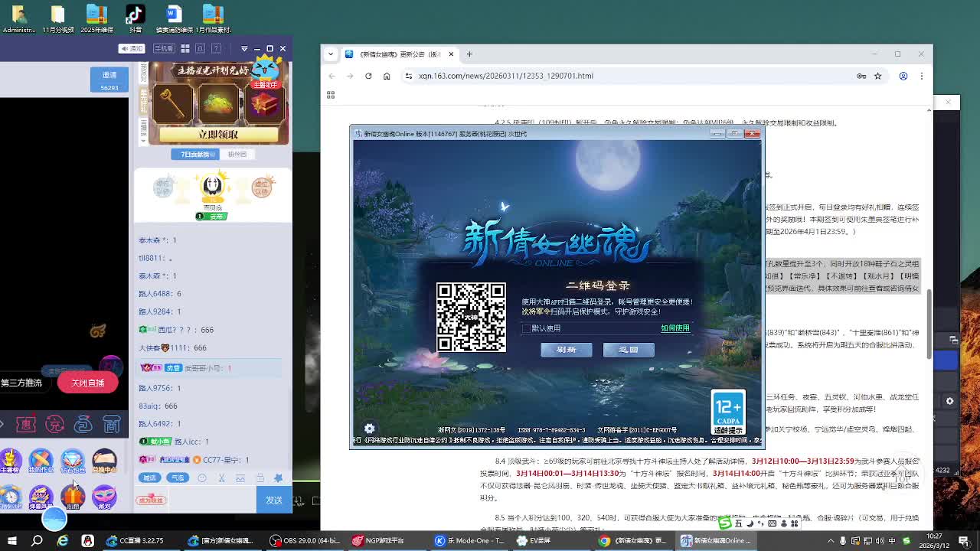This screenshot has height=551, width=980.
Task: Click the browser address bar URL
Action: [505, 76]
